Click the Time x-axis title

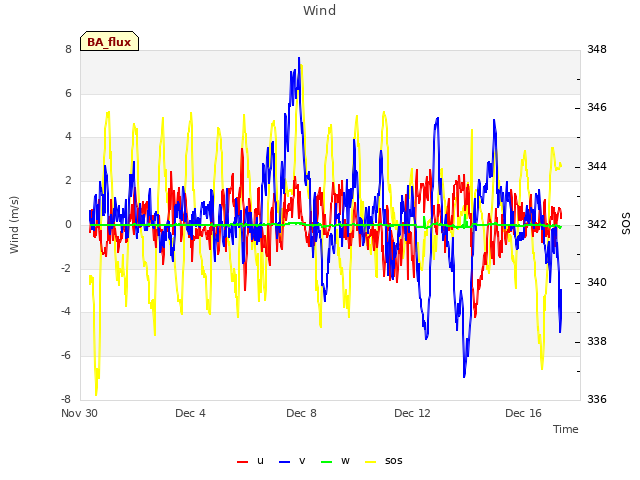(x=566, y=429)
